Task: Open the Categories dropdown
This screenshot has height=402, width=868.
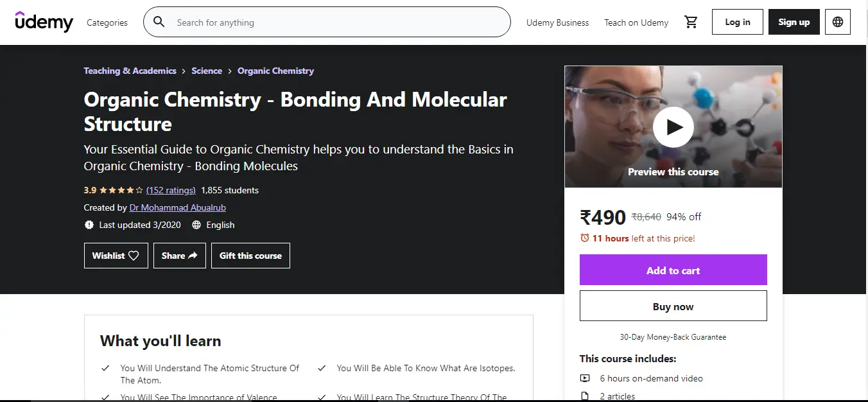Action: (x=107, y=22)
